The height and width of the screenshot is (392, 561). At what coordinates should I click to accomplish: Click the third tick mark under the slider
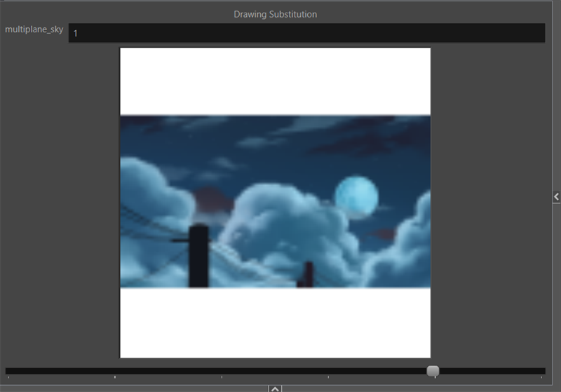click(222, 377)
